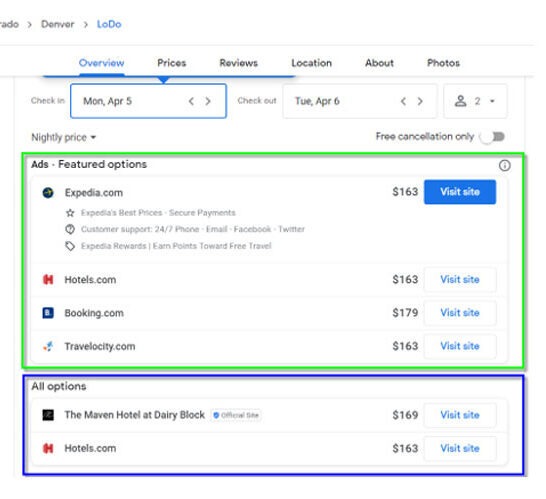Click the Expedia.com name text
546x499 pixels.
94,193
